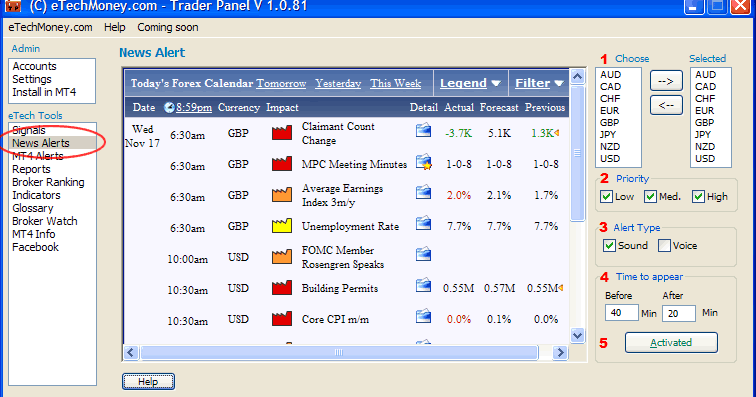756x397 pixels.
Task: Click red impact icon for Core CPI m/m
Action: [x=282, y=318]
